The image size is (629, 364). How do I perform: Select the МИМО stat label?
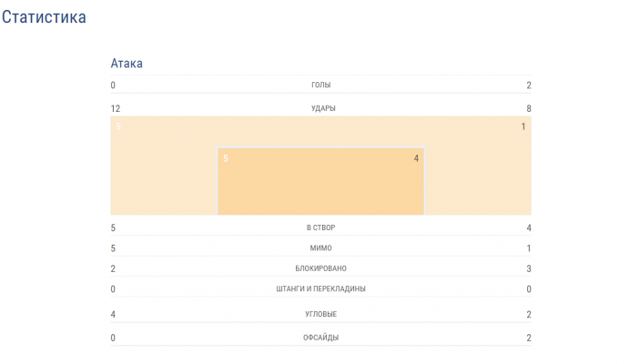(x=320, y=248)
